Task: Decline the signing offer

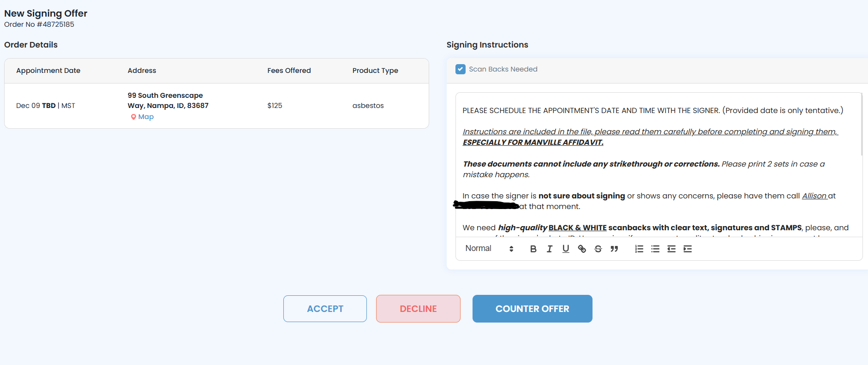Action: tap(418, 309)
